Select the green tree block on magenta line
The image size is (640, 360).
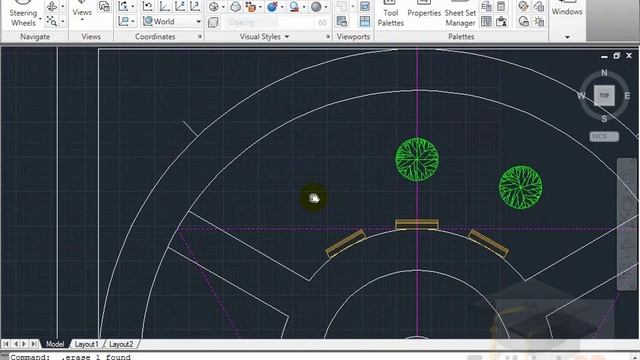click(x=417, y=159)
